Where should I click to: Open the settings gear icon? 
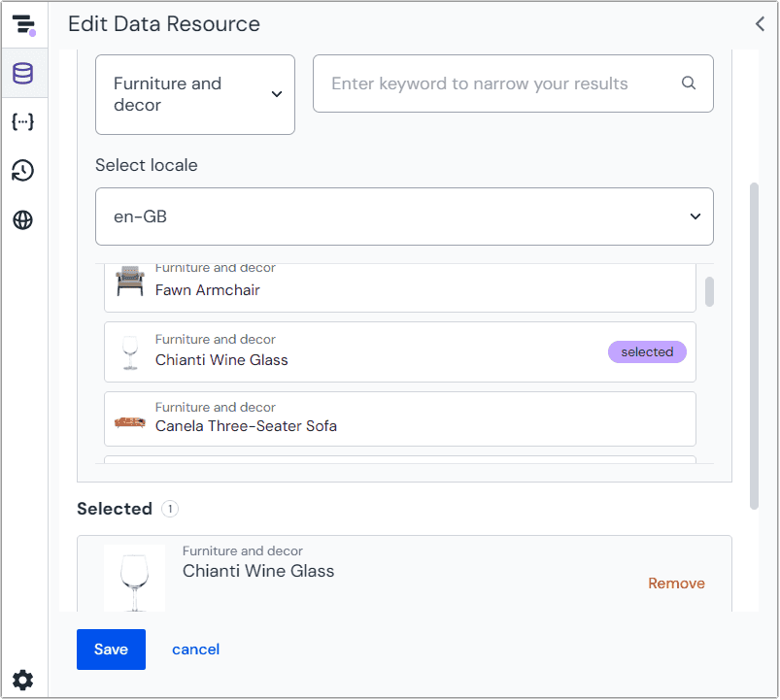pyautogui.click(x=23, y=681)
